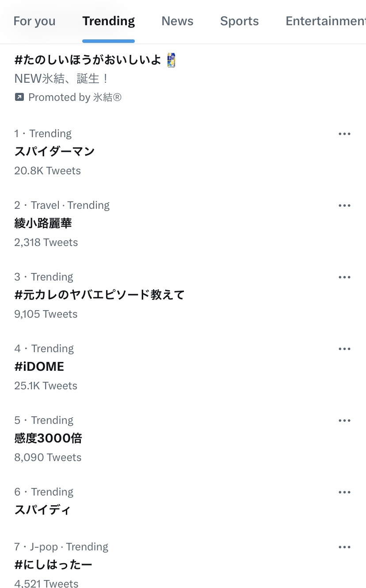Screen dimensions: 366x588
Task: Open more options for スパイダーマン trend
Action: pos(344,134)
